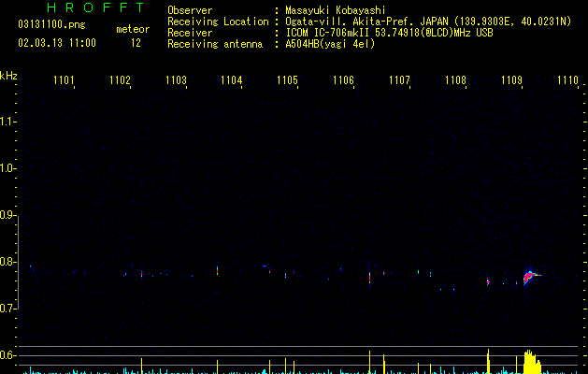Click location text Ogata-vill. Akita-Pref. JAPAN

tap(366, 22)
